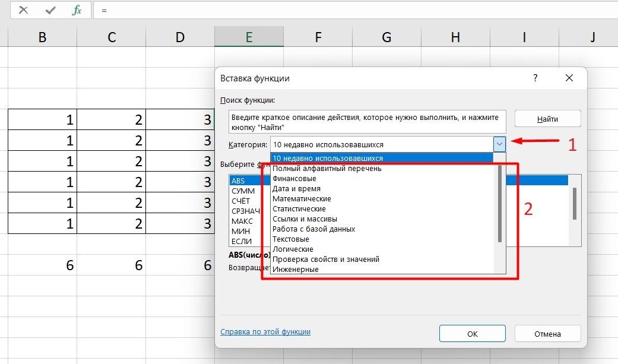The height and width of the screenshot is (364, 618).
Task: Confirm the formula with the checkmark icon
Action: (x=50, y=10)
